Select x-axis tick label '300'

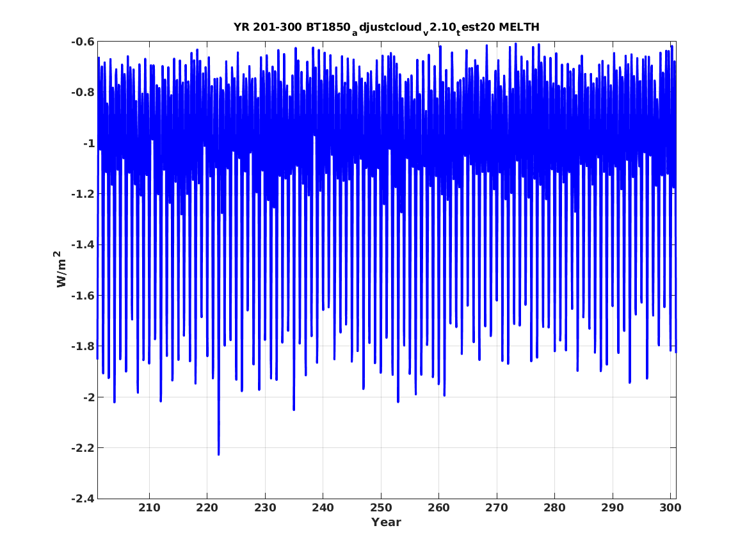(x=670, y=508)
